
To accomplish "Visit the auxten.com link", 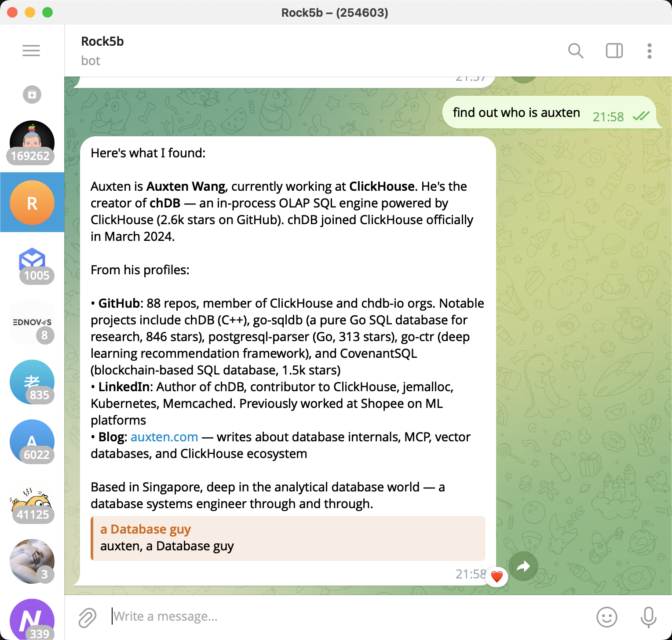I will point(164,436).
